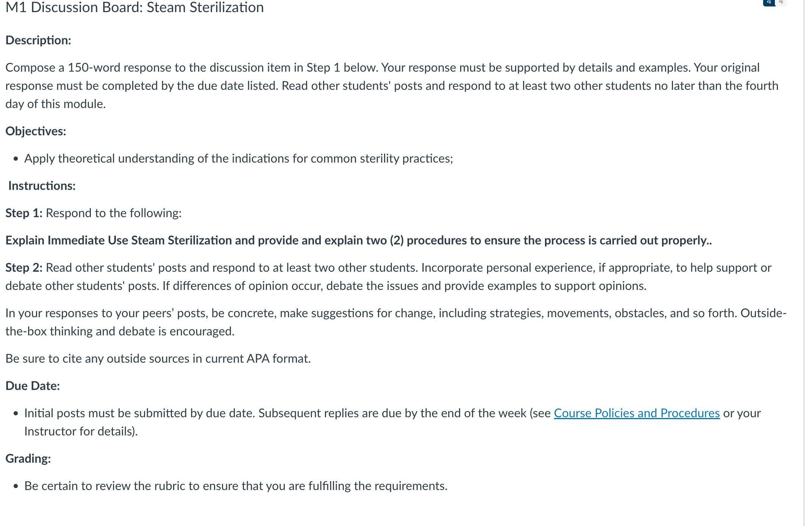Click the Instructions: heading

click(42, 186)
